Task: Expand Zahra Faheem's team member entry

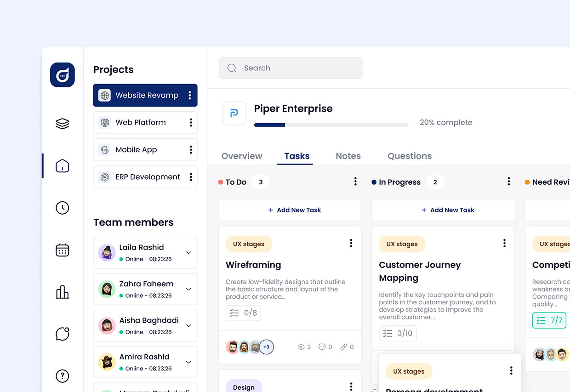Action: click(188, 289)
